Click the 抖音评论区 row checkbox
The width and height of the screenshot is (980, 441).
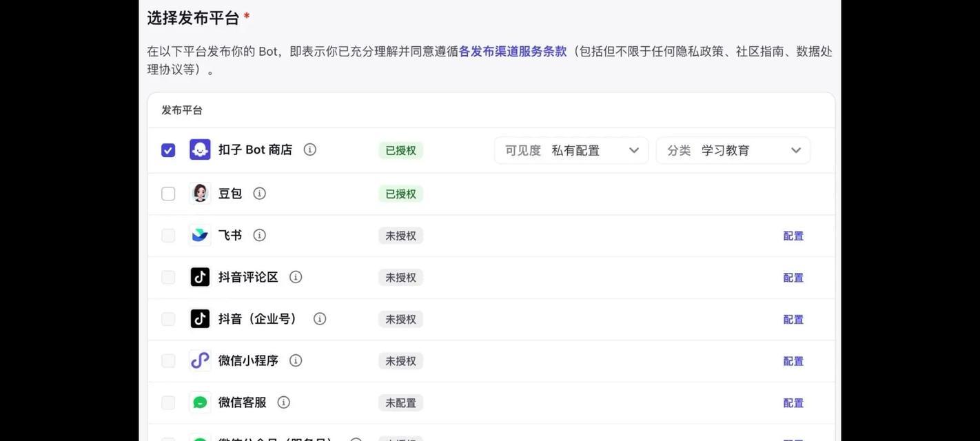click(x=168, y=277)
